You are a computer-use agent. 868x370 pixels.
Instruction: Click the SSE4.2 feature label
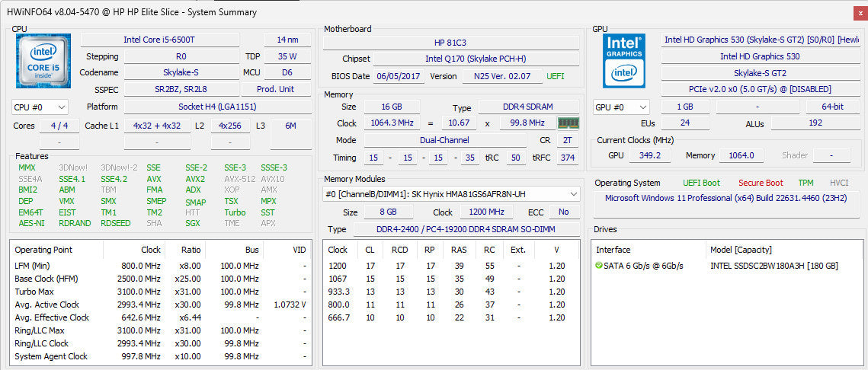click(114, 179)
